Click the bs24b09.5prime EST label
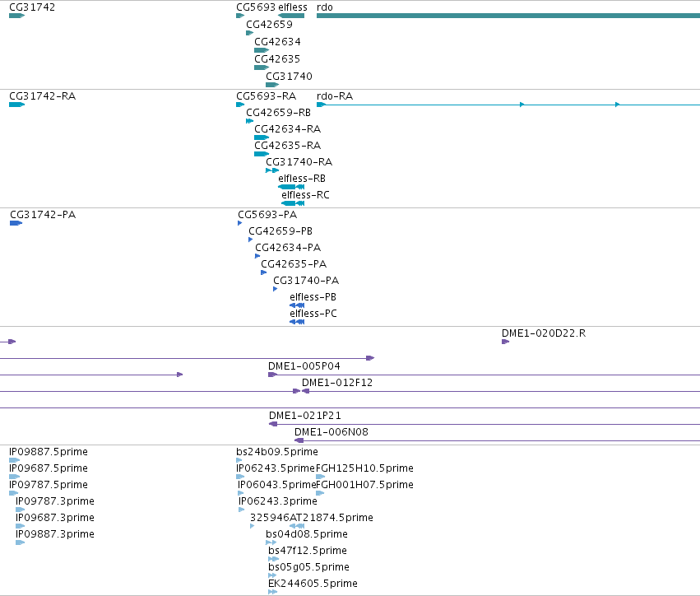The width and height of the screenshot is (700, 596). 277,452
